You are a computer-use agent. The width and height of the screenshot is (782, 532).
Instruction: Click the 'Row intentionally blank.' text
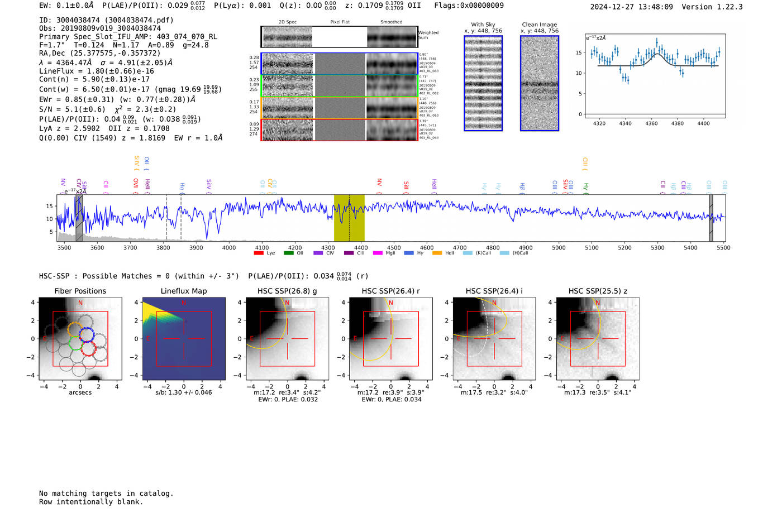pyautogui.click(x=91, y=502)
